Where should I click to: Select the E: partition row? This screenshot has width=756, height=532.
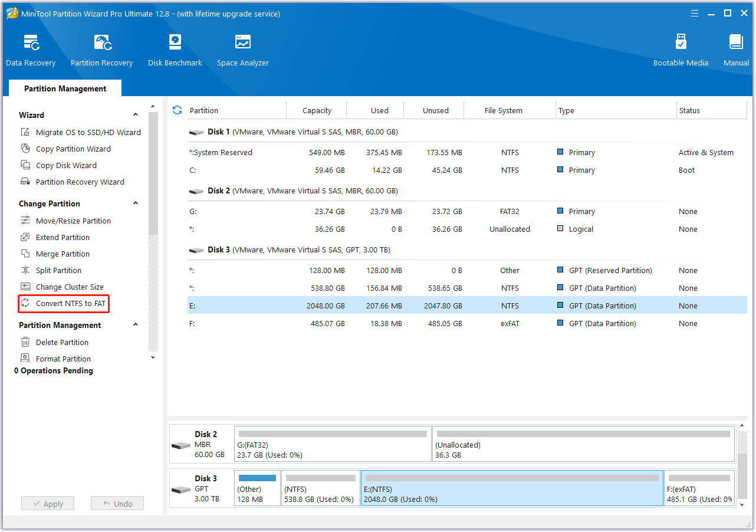coord(467,306)
